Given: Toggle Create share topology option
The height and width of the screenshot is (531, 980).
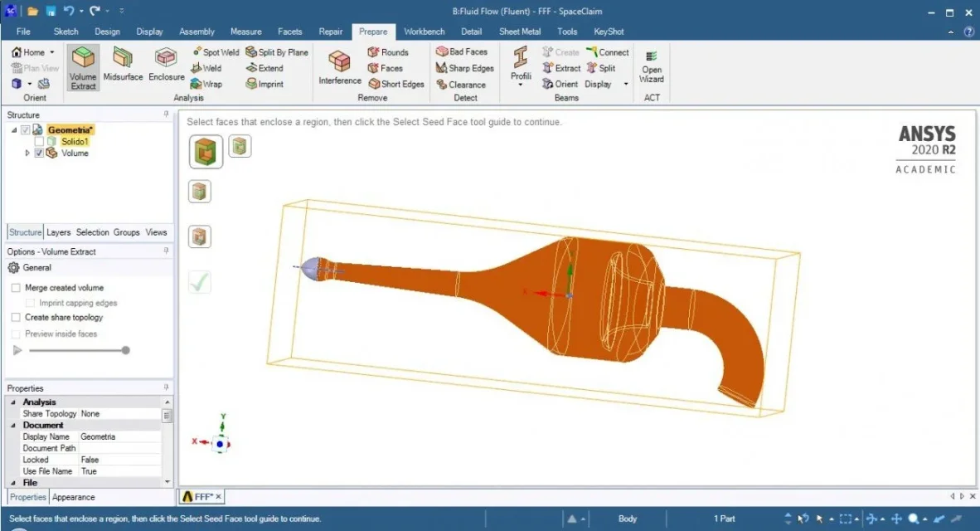Looking at the screenshot, I should [16, 318].
